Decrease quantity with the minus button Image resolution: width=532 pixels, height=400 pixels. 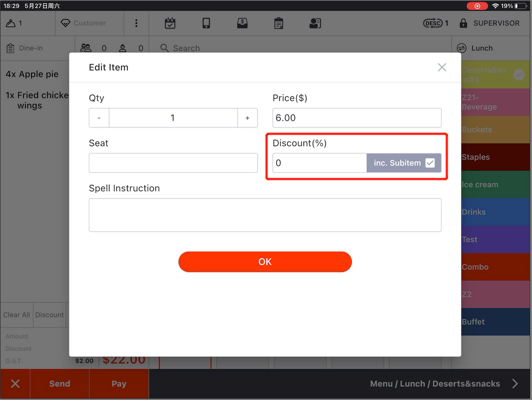(x=99, y=118)
